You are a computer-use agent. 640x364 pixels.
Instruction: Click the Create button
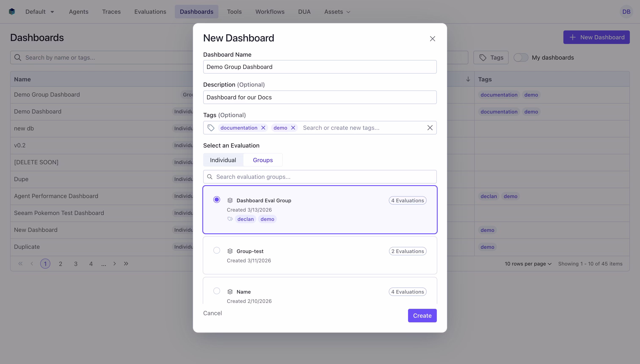[422, 316]
